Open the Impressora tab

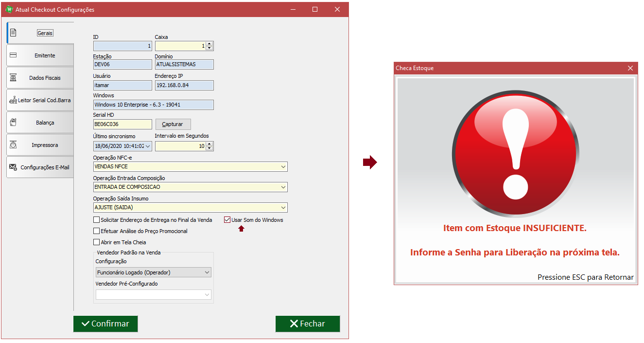point(40,145)
